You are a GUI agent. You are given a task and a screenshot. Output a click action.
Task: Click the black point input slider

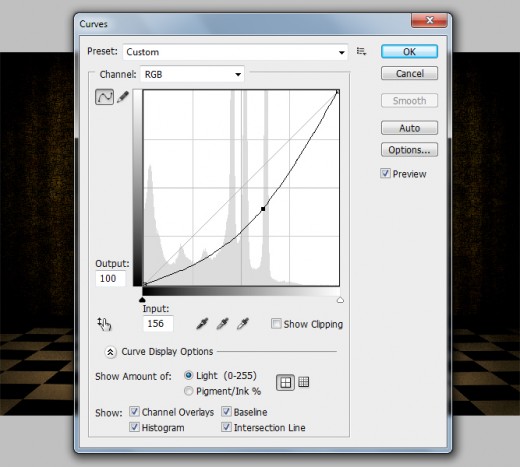(x=142, y=300)
